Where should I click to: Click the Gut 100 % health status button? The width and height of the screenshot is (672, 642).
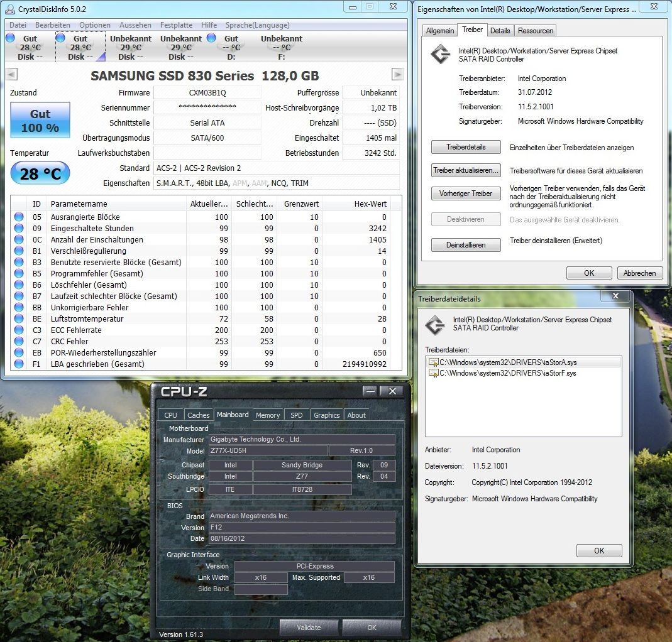click(x=40, y=120)
